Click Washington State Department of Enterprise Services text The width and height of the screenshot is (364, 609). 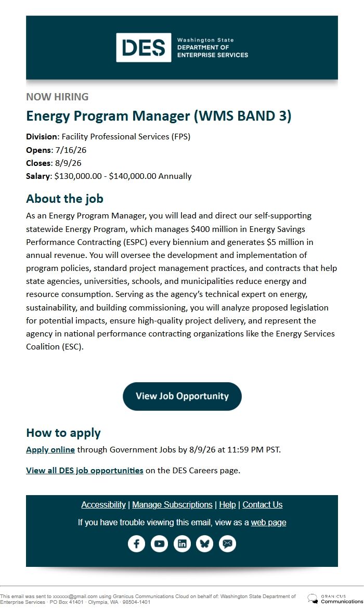tap(213, 48)
